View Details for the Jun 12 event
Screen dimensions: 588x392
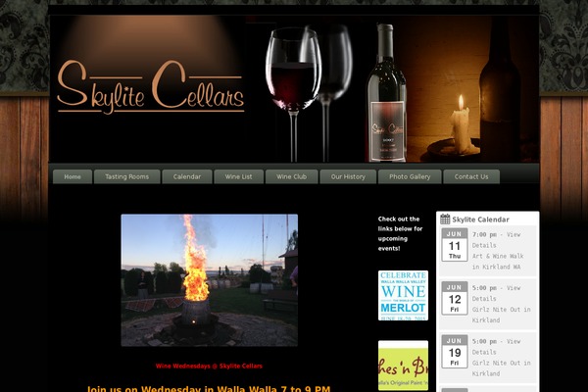tap(496, 293)
